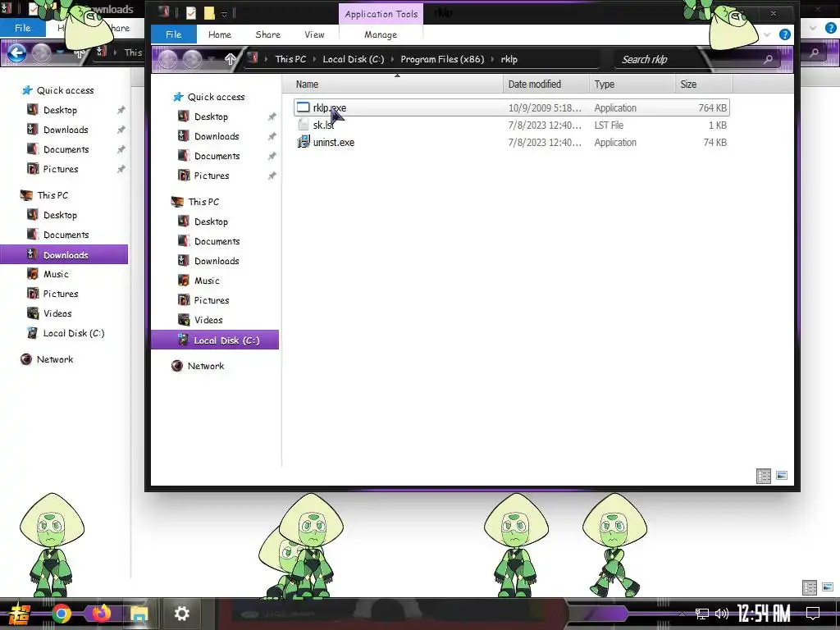Sort files by the Name column
Viewport: 840px width, 630px height.
393,84
